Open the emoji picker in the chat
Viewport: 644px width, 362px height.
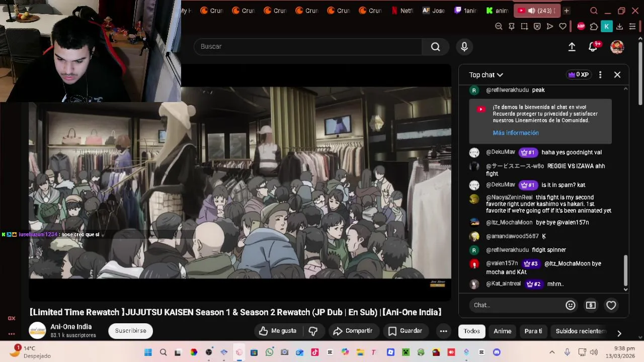coord(571,305)
